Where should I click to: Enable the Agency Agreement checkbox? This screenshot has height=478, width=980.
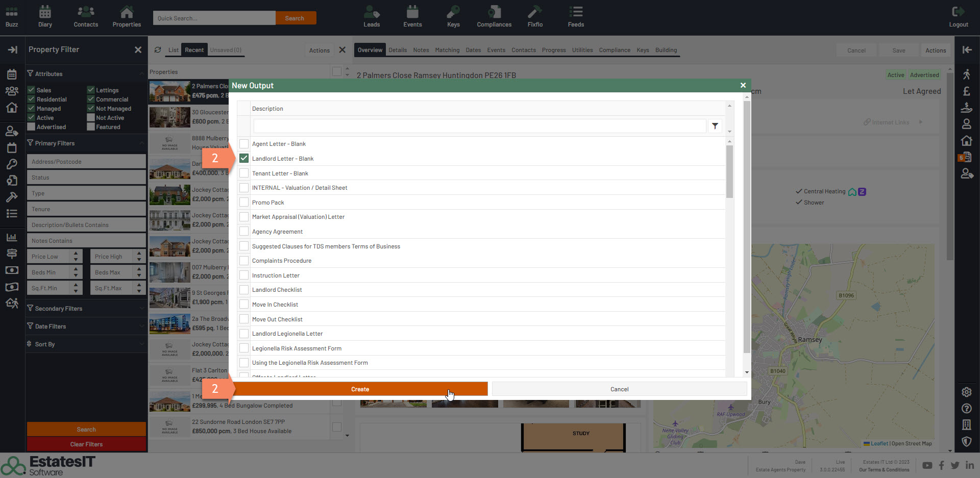[244, 232]
